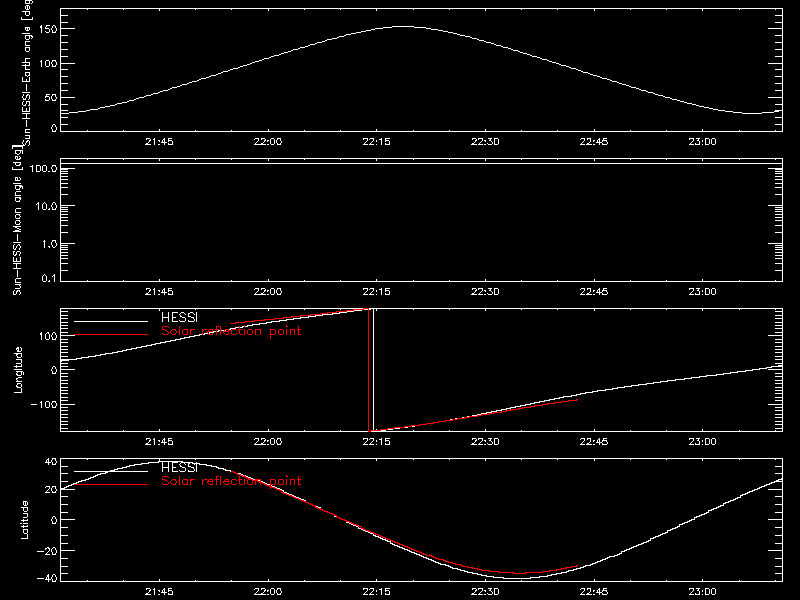800x600 pixels.
Task: Choose 21:45 label under Longitude plot
Action: (159, 442)
